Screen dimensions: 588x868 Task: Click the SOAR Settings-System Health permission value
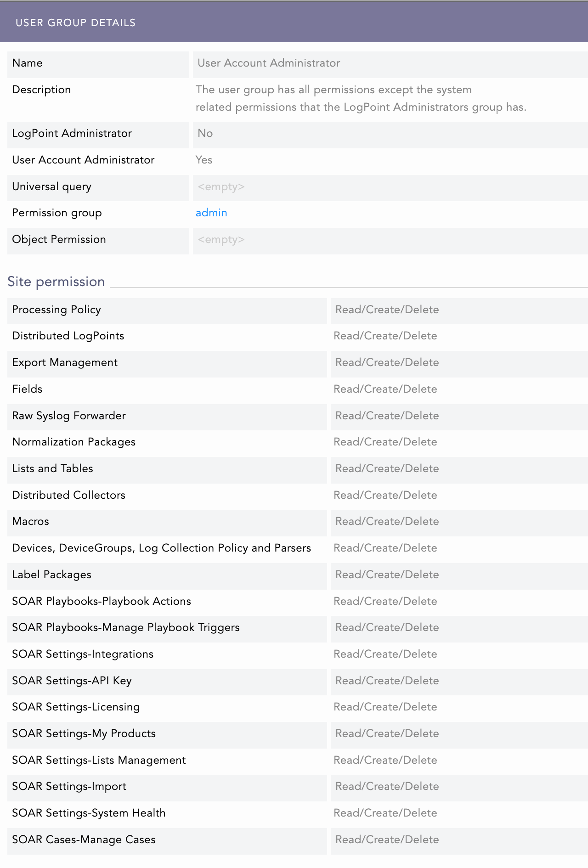pyautogui.click(x=385, y=813)
